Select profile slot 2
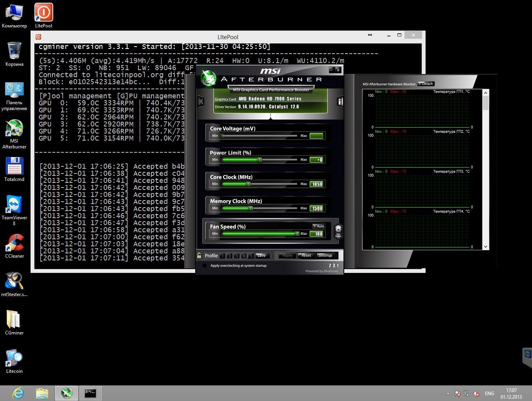532x401 pixels. 230,256
